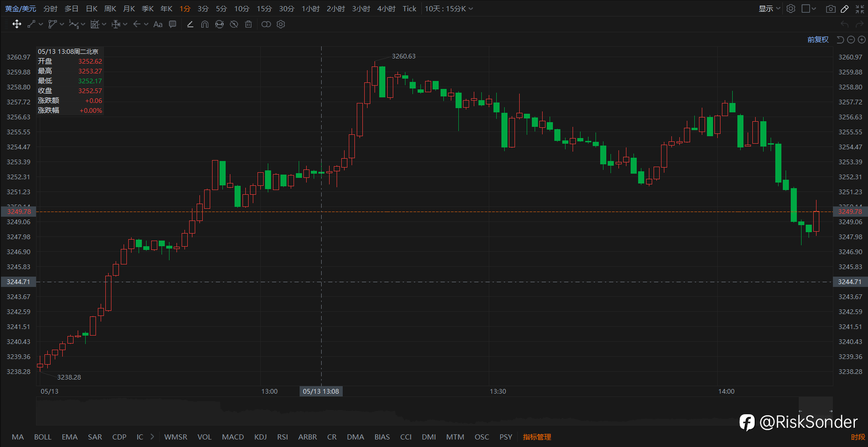Viewport: 868px width, 447px height.
Task: Select the 15分 timeframe tab
Action: coord(264,8)
